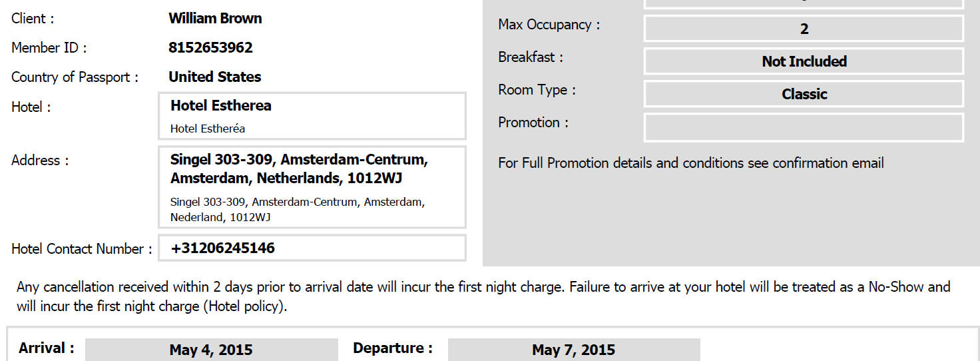Image resolution: width=980 pixels, height=361 pixels.
Task: Click the Hotel Contact Number label
Action: (82, 249)
